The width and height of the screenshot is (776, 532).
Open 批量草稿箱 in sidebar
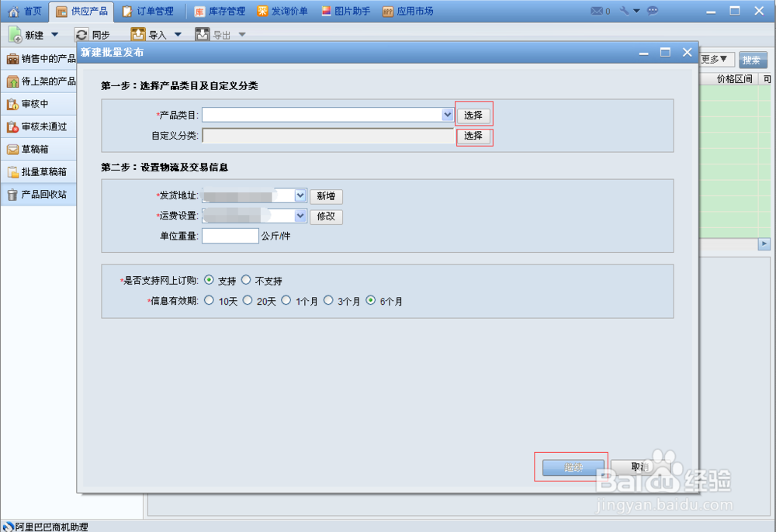(39, 172)
